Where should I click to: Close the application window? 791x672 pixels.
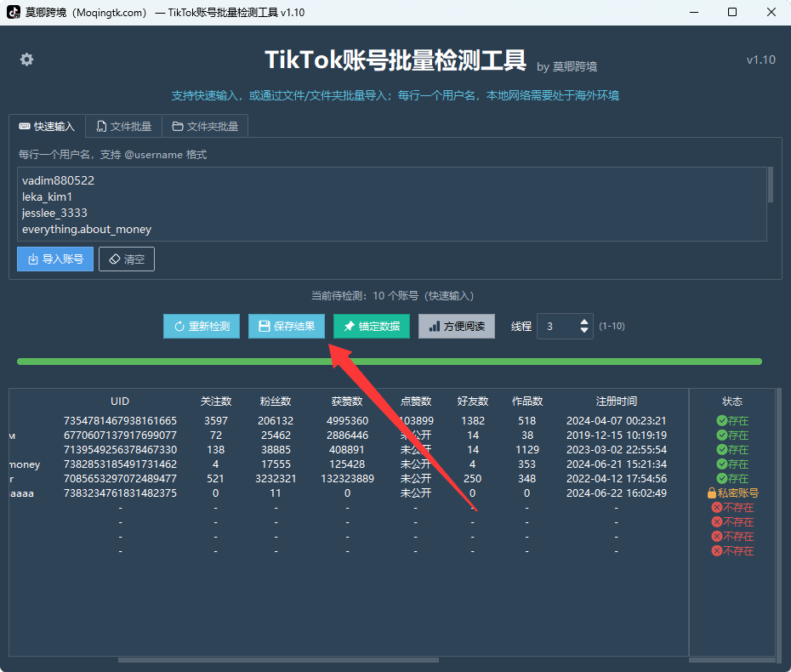pos(771,12)
